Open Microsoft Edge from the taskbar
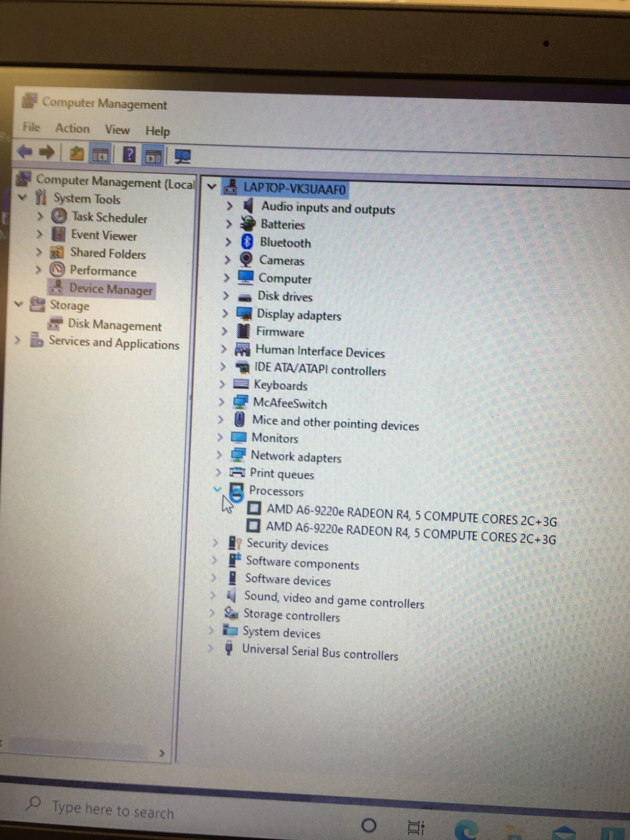Viewport: 630px width, 840px height. click(466, 829)
